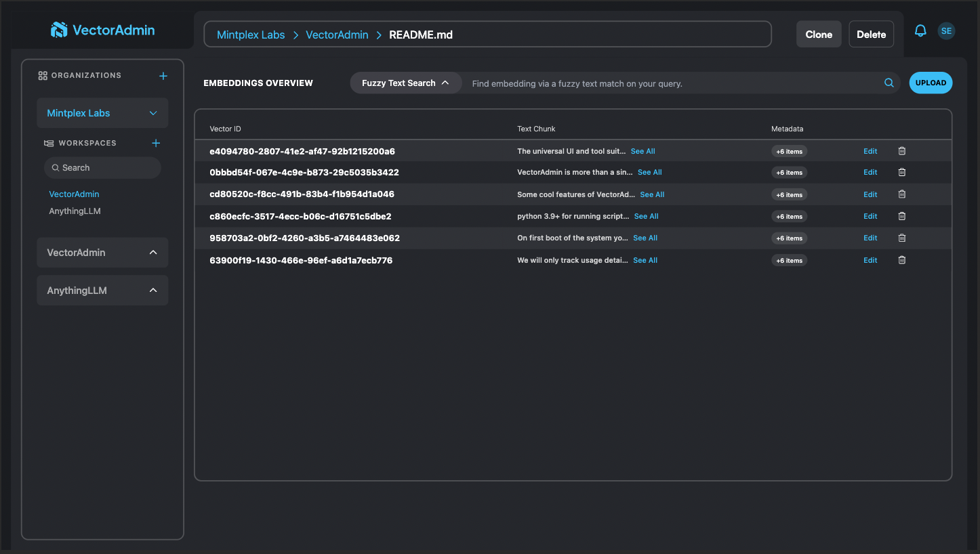Screen dimensions: 980x554
Task: Edit embedding 63900f19
Action: point(870,260)
